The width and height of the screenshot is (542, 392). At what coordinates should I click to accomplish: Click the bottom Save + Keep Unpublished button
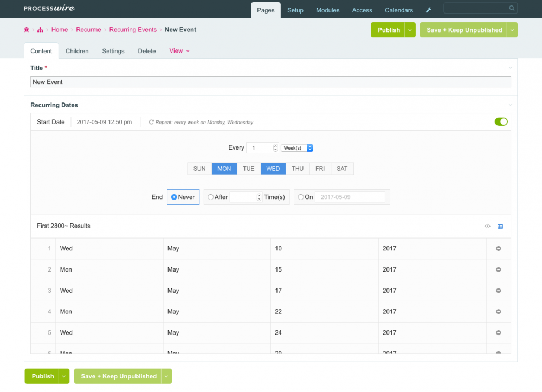[x=119, y=376]
